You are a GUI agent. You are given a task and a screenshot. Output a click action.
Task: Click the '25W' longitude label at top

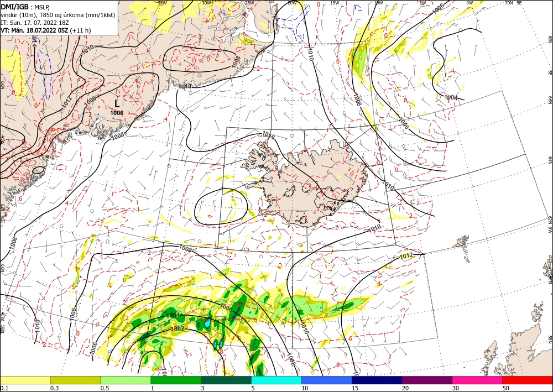tap(249, 3)
